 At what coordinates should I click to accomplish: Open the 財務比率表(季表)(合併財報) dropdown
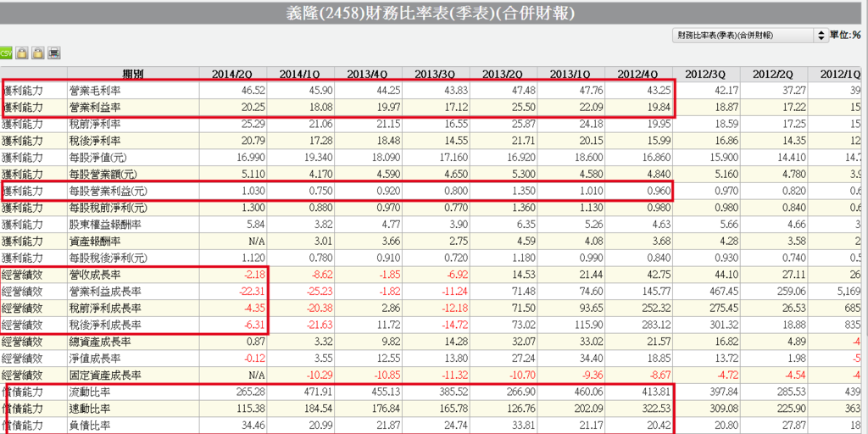pos(749,36)
